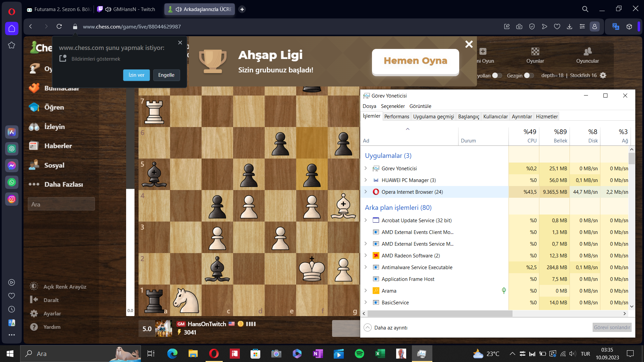Reload the chess.com page

59,26
